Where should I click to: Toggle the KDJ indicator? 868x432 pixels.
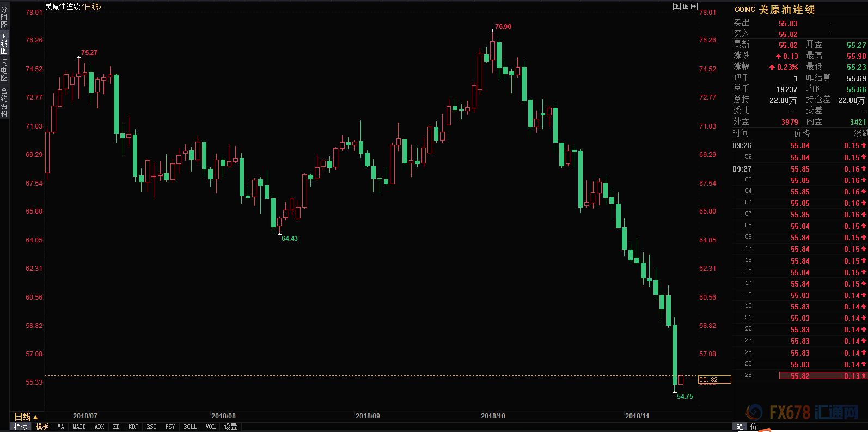[133, 427]
